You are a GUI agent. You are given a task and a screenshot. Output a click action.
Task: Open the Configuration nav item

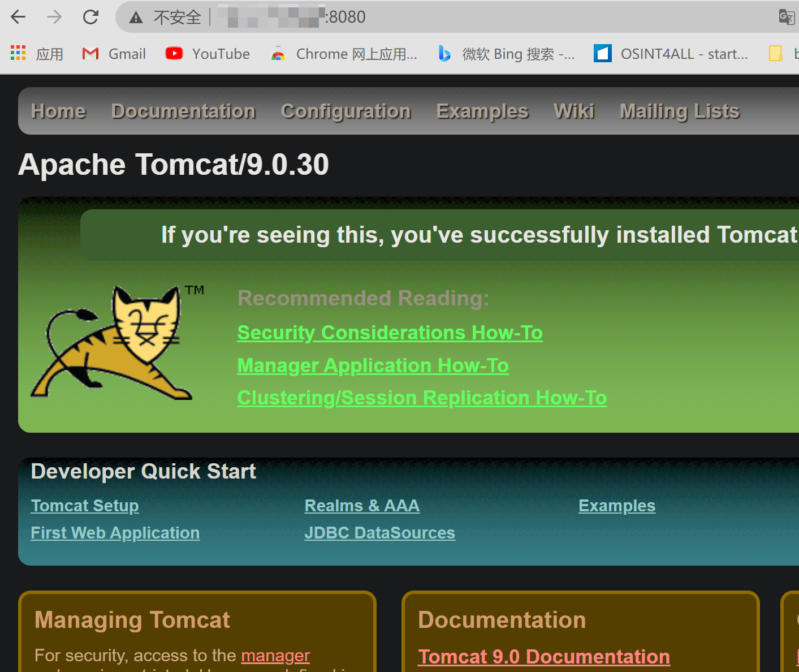point(346,111)
